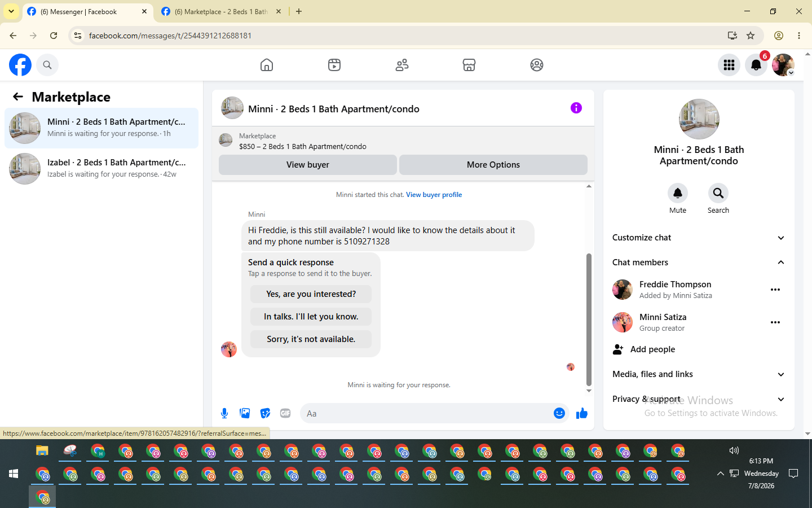Click install app icon in address bar
The image size is (812, 508).
[x=732, y=36]
